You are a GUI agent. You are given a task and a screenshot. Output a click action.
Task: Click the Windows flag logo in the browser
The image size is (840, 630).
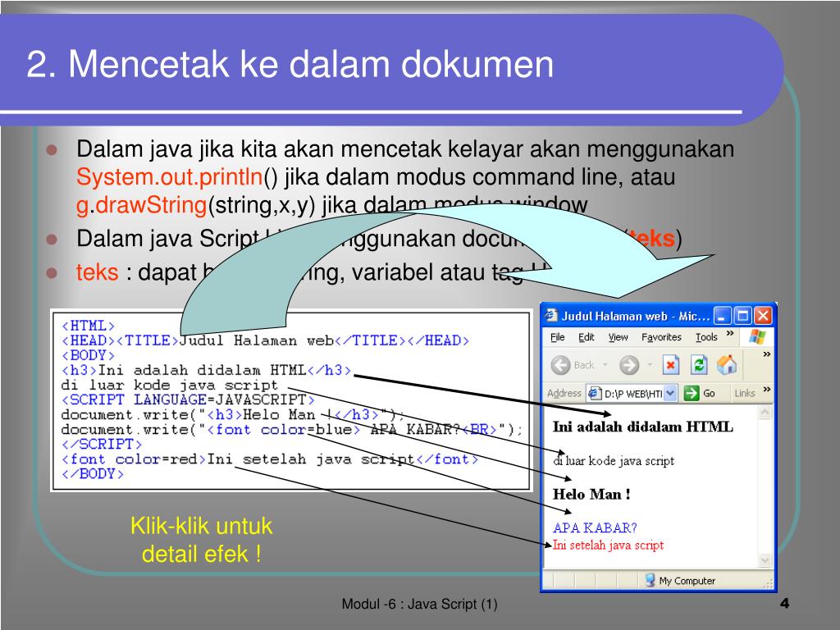(757, 337)
